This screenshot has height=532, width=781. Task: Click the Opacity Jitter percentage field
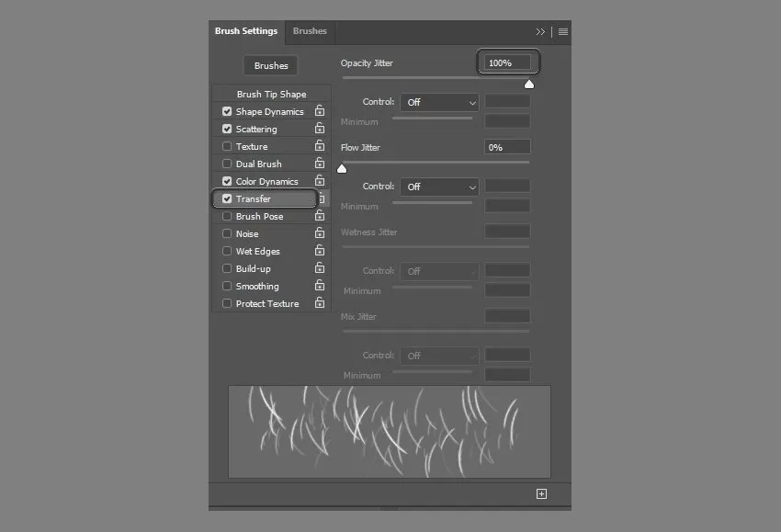point(508,62)
